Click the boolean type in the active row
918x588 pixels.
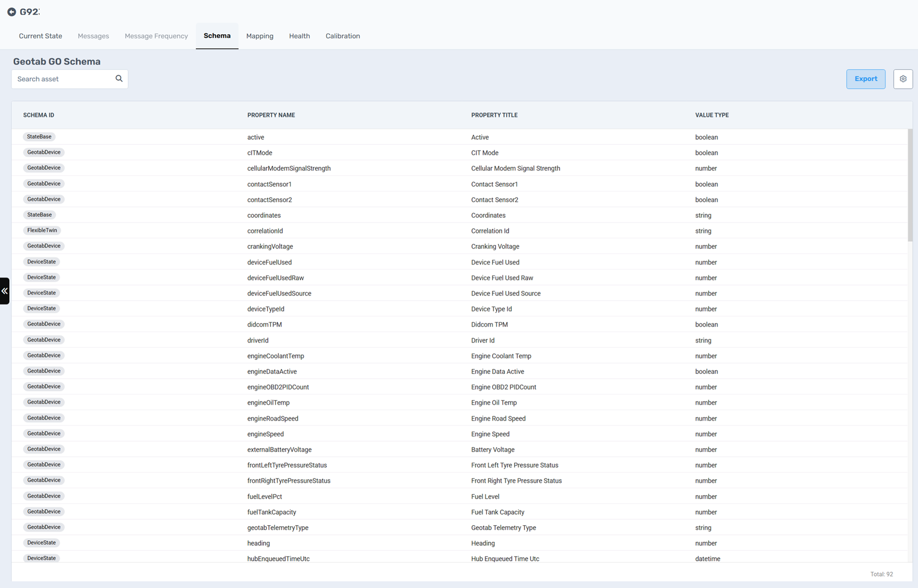click(707, 138)
